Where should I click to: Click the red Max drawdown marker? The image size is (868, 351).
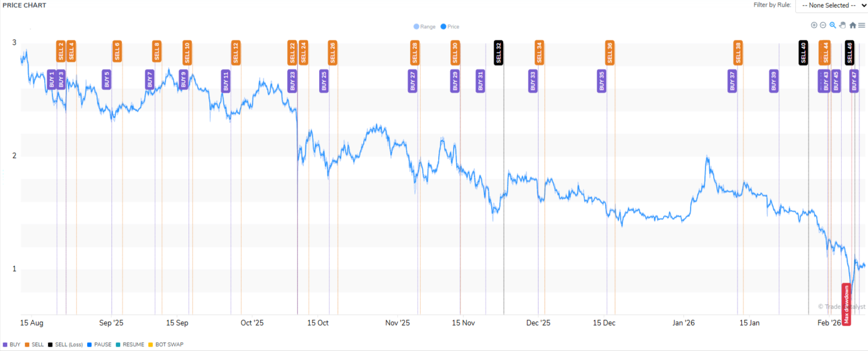(x=846, y=305)
